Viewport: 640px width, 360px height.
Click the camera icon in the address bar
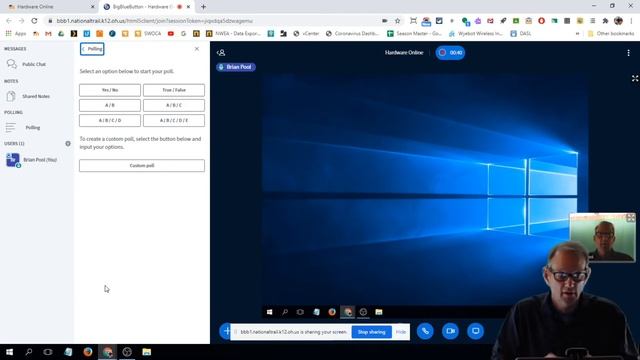tap(384, 20)
